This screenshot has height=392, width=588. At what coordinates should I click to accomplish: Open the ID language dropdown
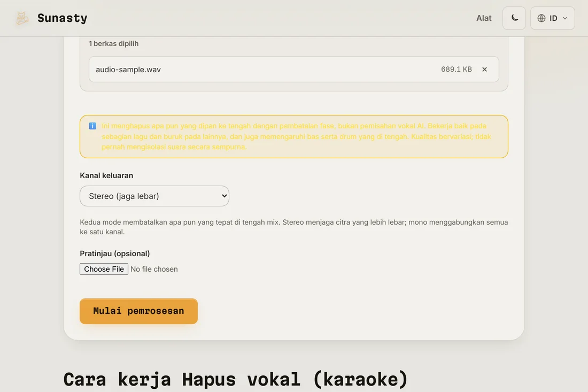point(552,18)
